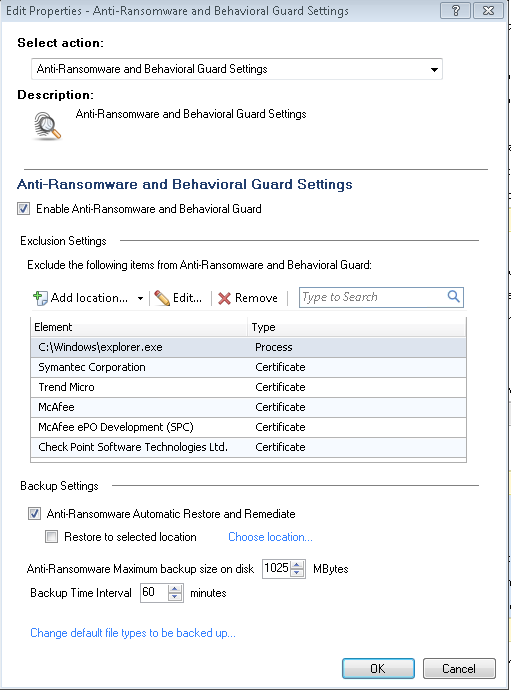Decrease backup time interval with down arrow
Viewport: 511px width, 690px height.
click(x=175, y=597)
